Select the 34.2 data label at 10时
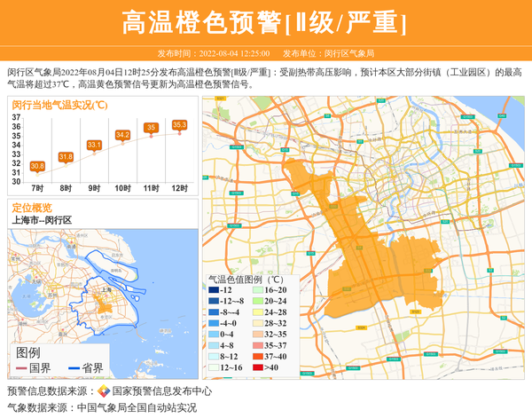Viewport: 532px width, 418px height. tap(122, 135)
